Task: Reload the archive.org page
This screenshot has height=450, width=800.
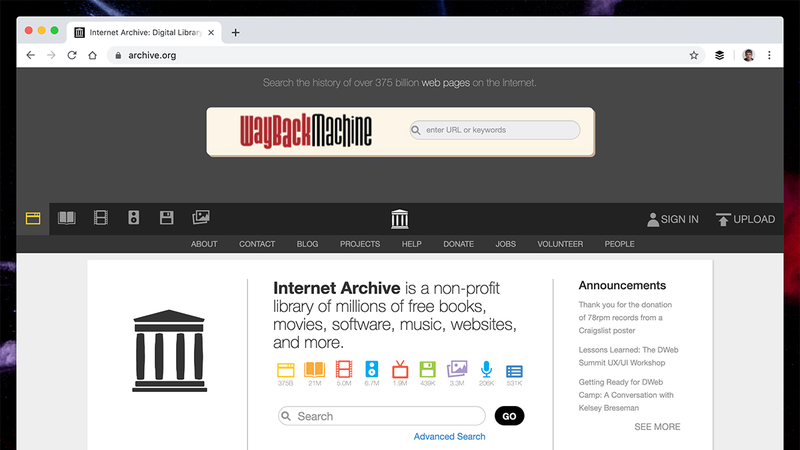Action: 72,55
